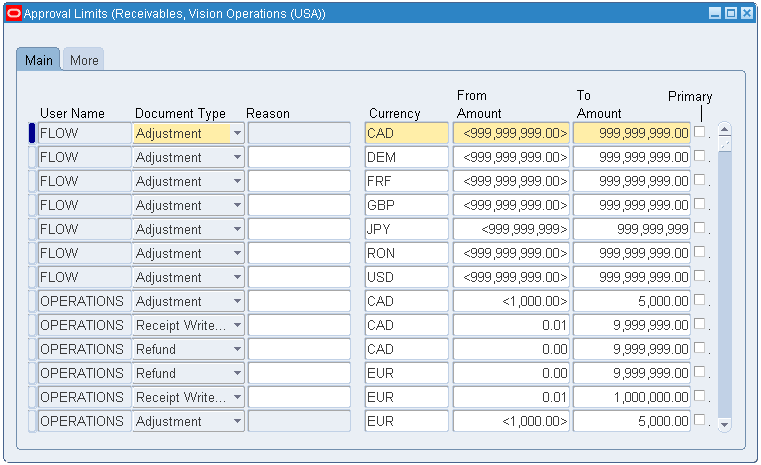Screen dimensions: 761x465
Task: Enable Primary checkbox for CAD FLOW row
Action: point(700,132)
